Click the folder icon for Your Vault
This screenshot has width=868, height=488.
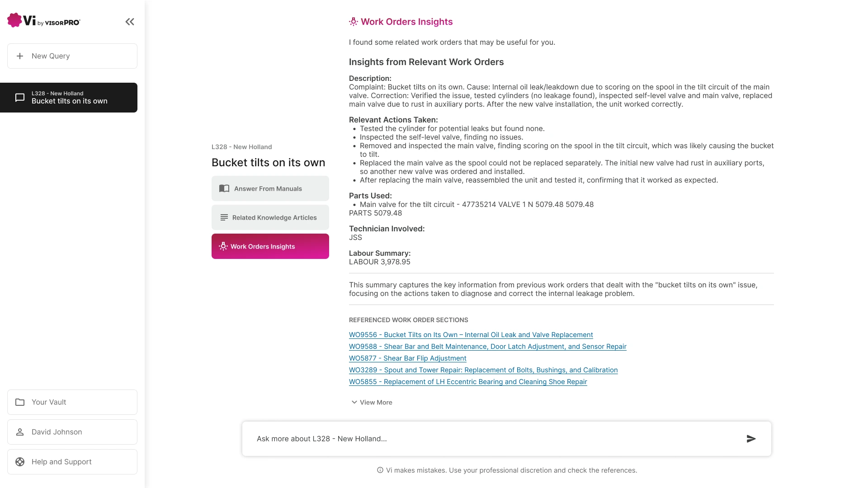point(20,402)
